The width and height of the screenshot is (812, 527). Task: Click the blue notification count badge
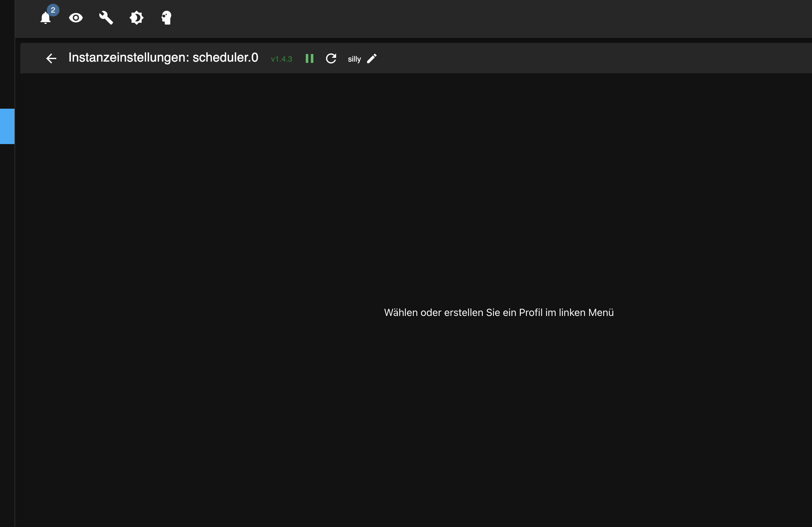pyautogui.click(x=53, y=10)
